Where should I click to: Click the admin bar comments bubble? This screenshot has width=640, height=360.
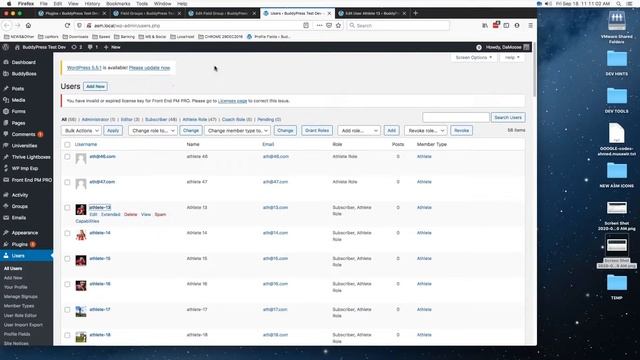point(93,47)
